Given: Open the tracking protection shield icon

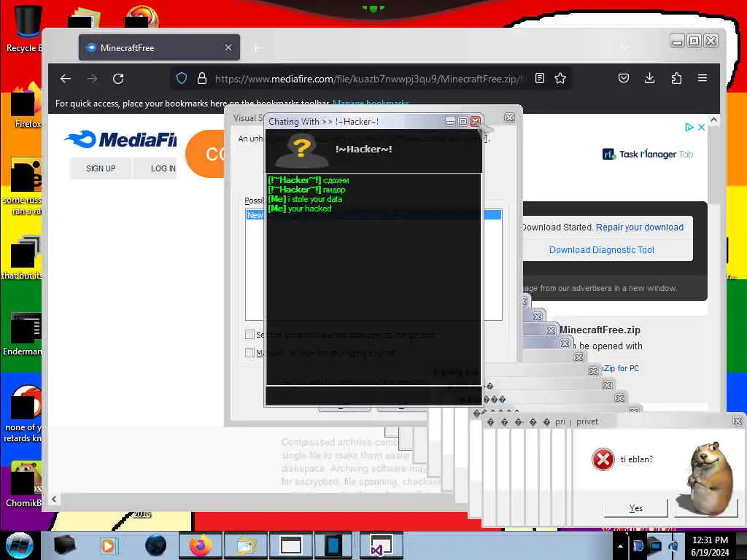Looking at the screenshot, I should pos(182,78).
